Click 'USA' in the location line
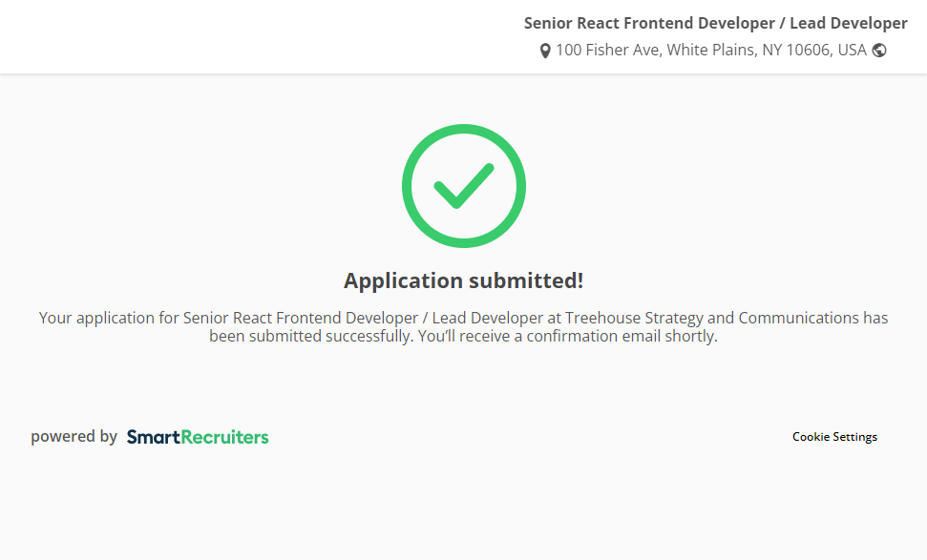The image size is (927, 560). 852,50
